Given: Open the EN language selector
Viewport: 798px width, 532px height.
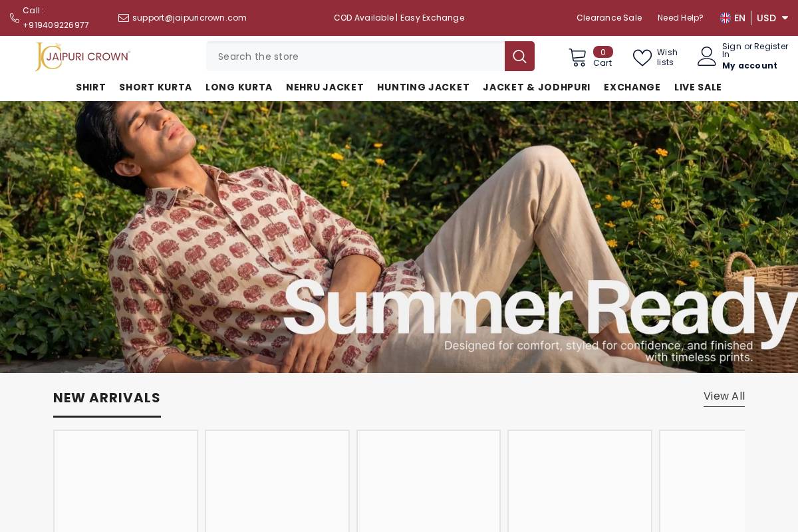Looking at the screenshot, I should pos(733,18).
